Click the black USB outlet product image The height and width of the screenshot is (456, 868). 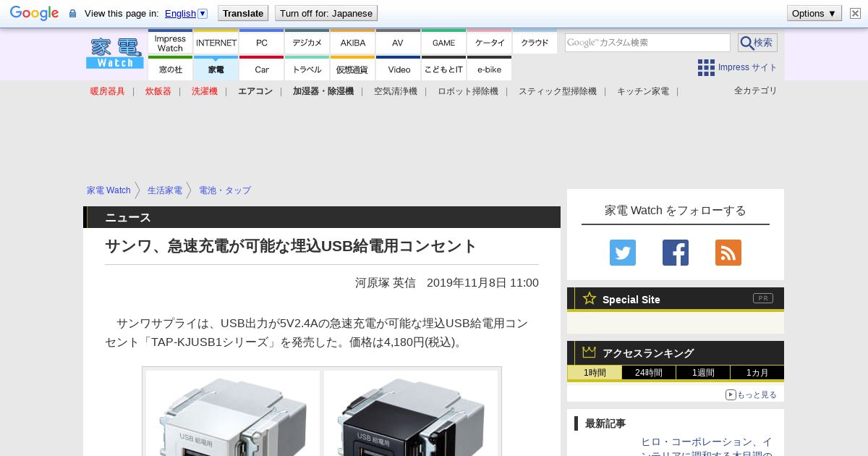(411, 413)
